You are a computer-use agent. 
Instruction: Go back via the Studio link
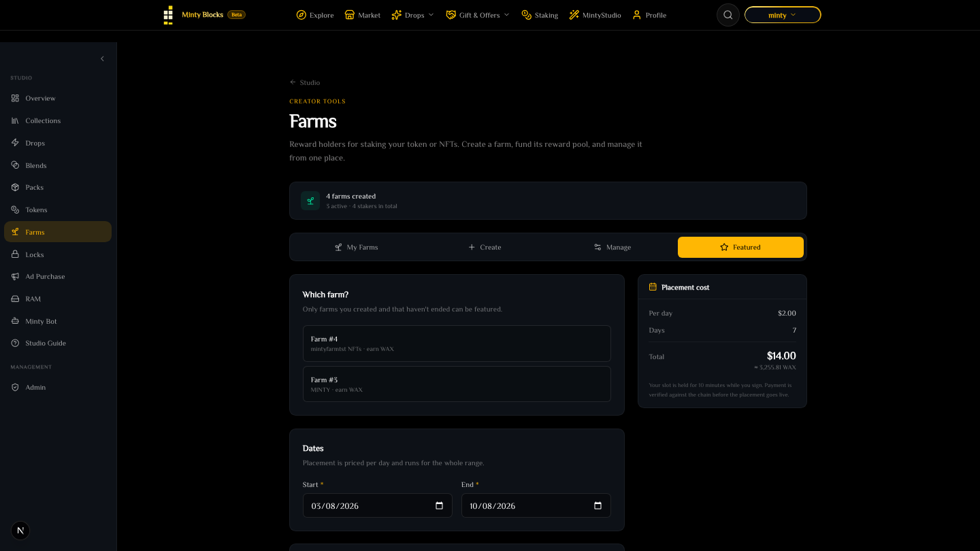tap(305, 82)
